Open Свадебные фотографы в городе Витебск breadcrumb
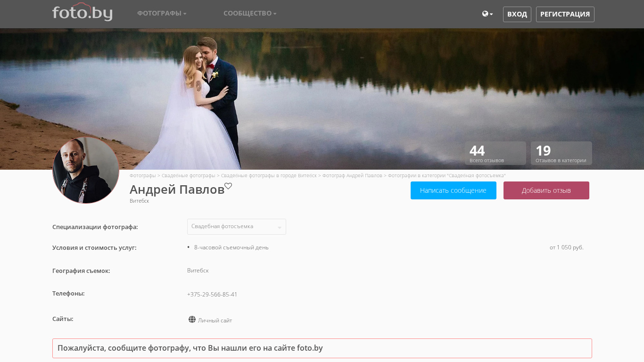The width and height of the screenshot is (644, 362). tap(269, 175)
